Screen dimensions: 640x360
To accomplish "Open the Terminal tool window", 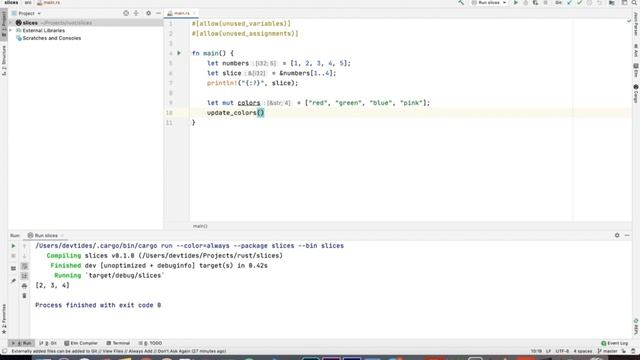I will point(118,343).
